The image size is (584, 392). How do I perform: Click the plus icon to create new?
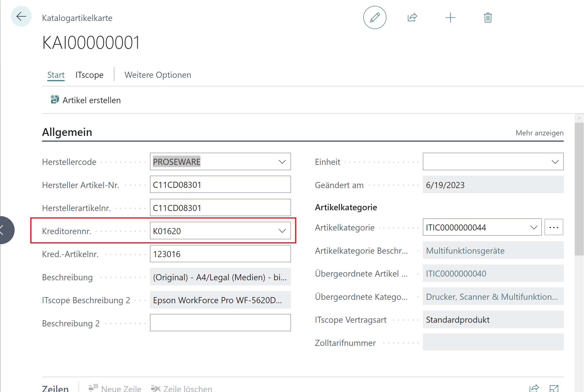pos(450,18)
